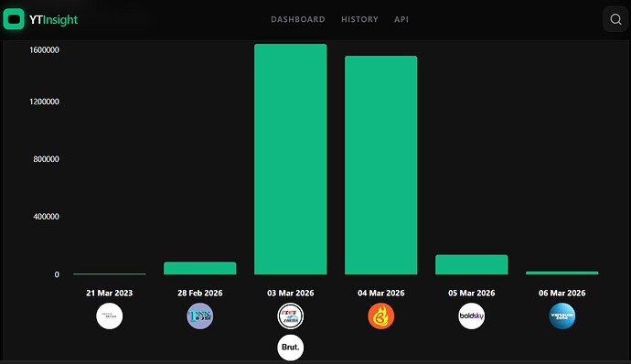This screenshot has height=364, width=631.
Task: Select the boldsky channel avatar
Action: tap(472, 316)
